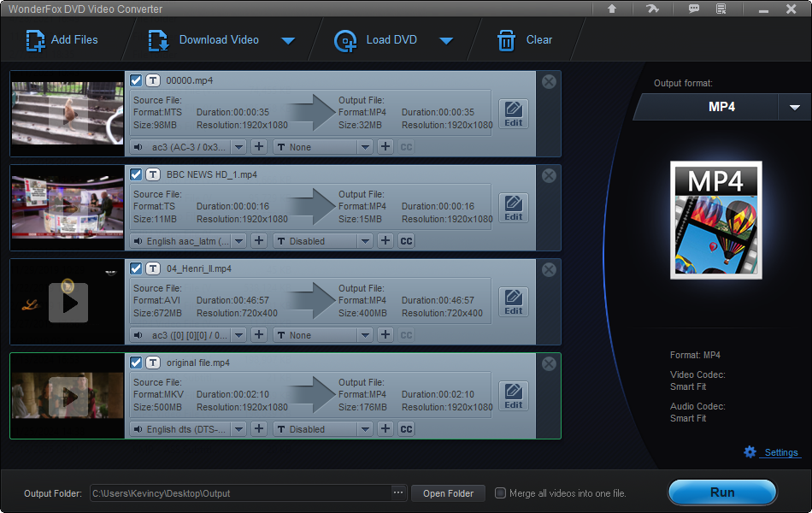Open the feedback chat bubble icon
This screenshot has height=513, width=812.
693,9
